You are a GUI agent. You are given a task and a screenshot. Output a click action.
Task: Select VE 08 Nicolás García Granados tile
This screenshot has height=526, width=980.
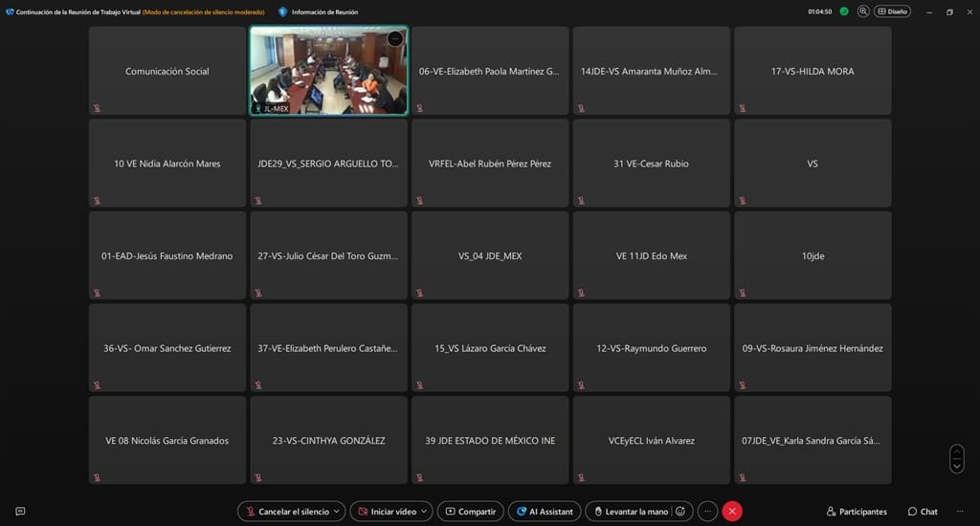coord(167,441)
